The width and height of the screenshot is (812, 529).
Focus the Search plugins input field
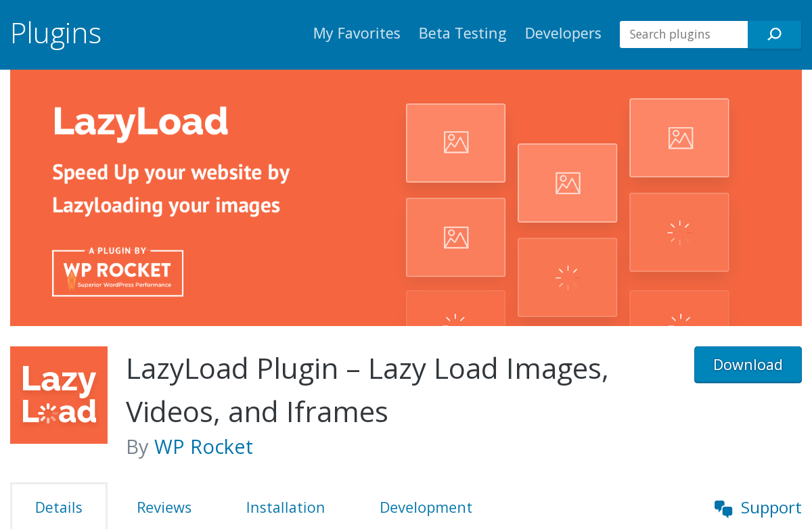pos(683,34)
